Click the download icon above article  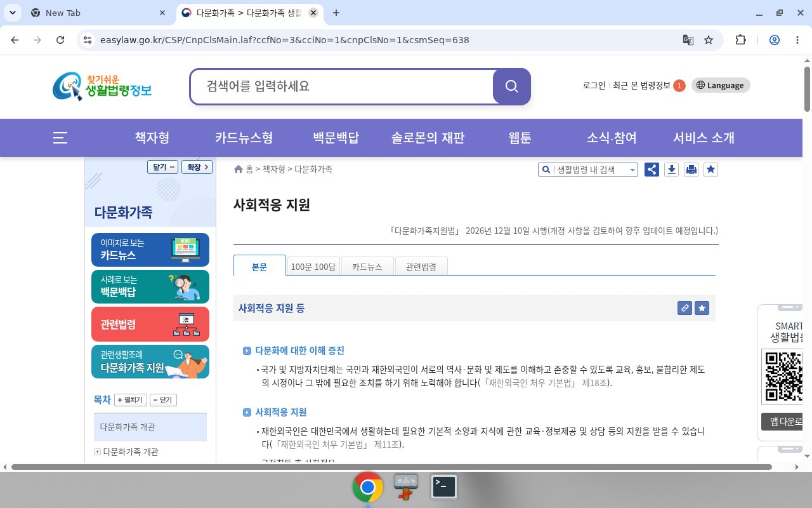tap(672, 170)
